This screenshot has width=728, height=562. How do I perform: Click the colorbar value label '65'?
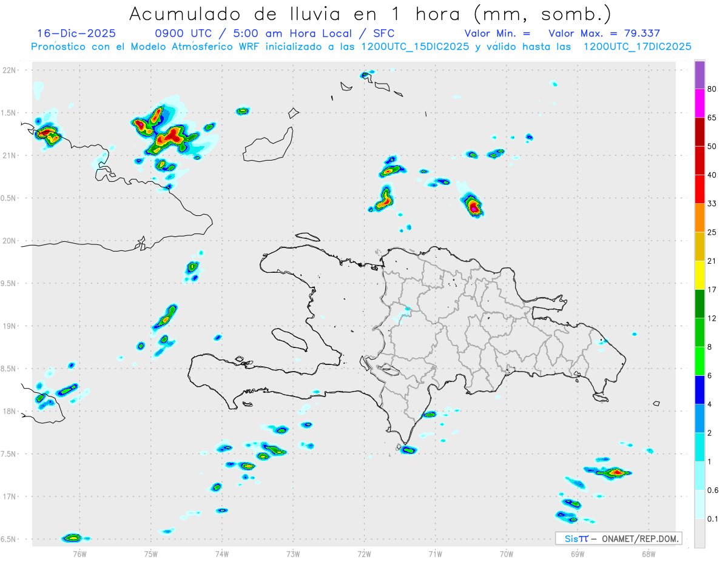coord(712,118)
